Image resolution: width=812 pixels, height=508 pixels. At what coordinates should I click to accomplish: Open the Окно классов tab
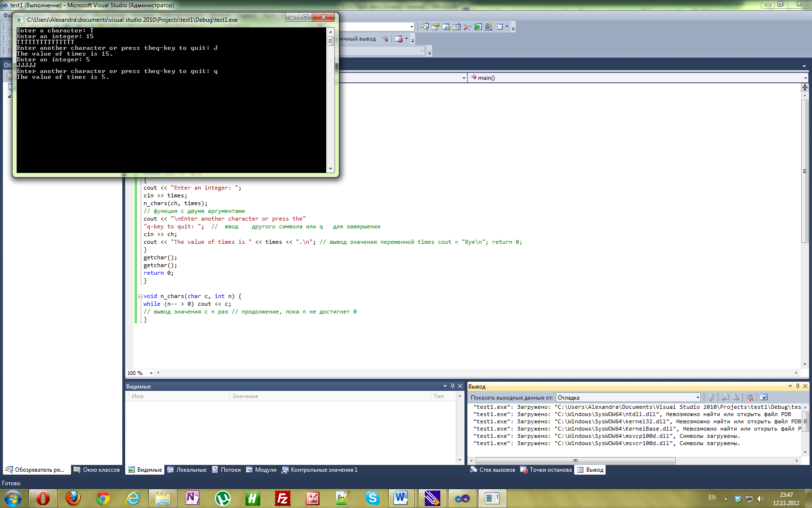(97, 470)
